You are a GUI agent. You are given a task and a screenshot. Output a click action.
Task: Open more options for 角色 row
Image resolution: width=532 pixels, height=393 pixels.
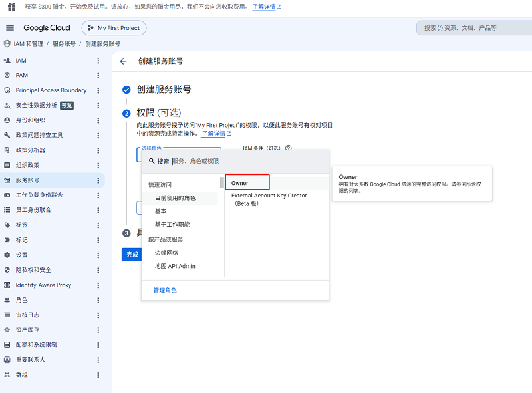98,300
